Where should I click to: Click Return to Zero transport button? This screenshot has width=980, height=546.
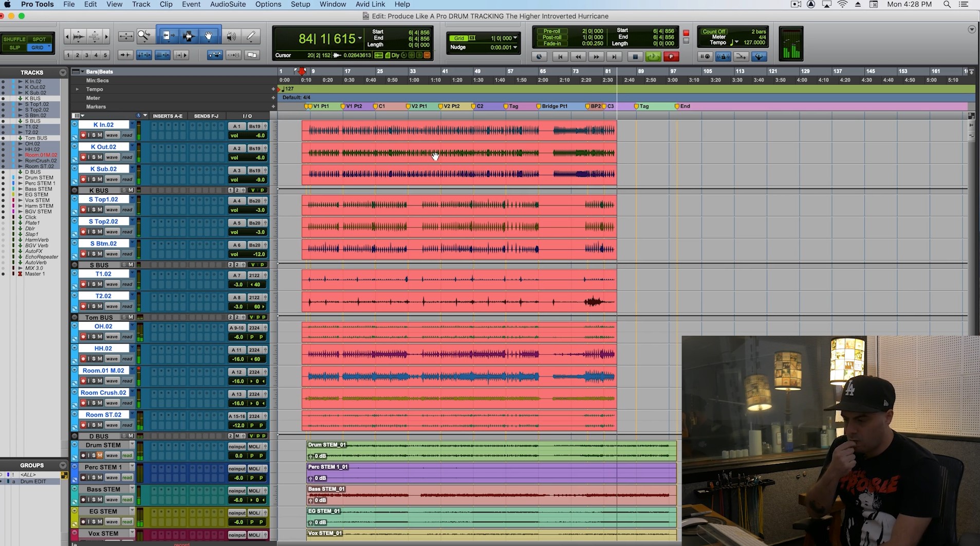coord(560,57)
